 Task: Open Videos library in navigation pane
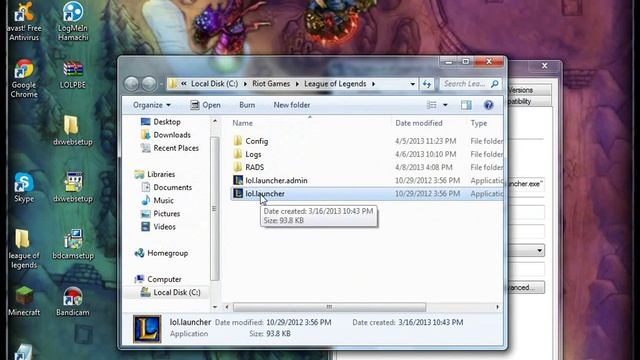[158, 227]
